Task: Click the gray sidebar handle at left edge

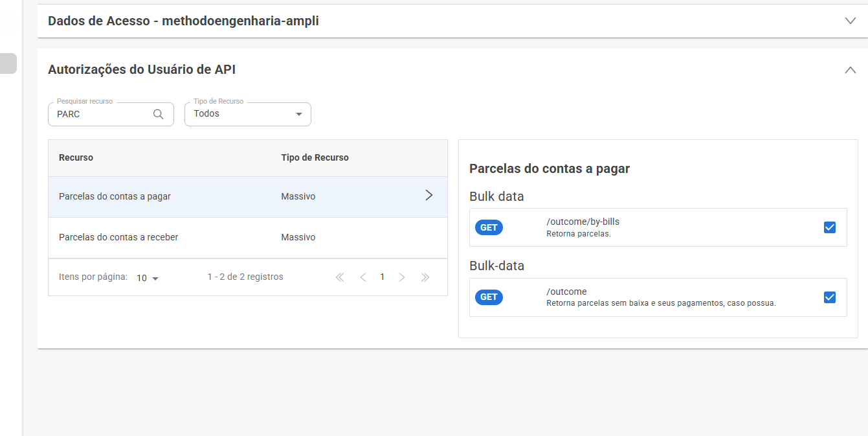Action: 8,63
